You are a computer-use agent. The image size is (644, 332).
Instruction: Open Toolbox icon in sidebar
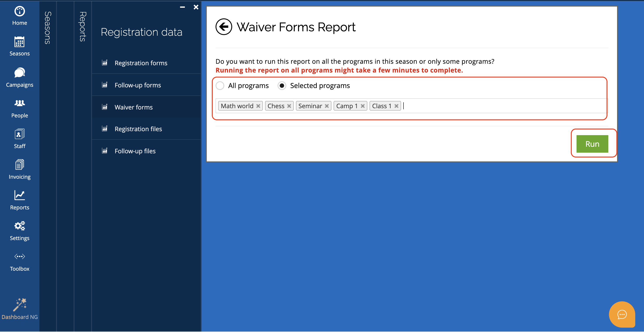point(19,256)
